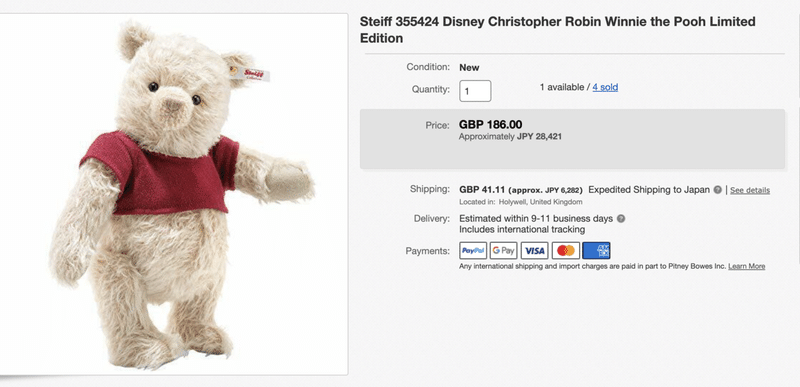
Task: Click the Mastercard payment icon
Action: click(566, 250)
